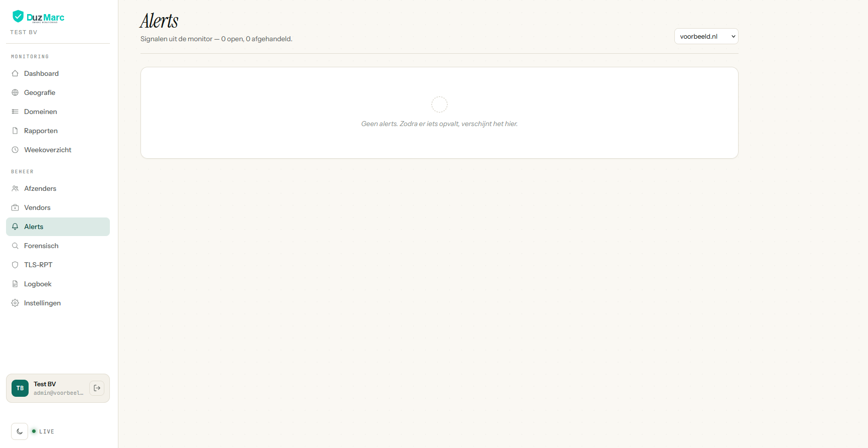Open Dashboard in the sidebar
Screen dimensions: 868x448
(58, 73)
